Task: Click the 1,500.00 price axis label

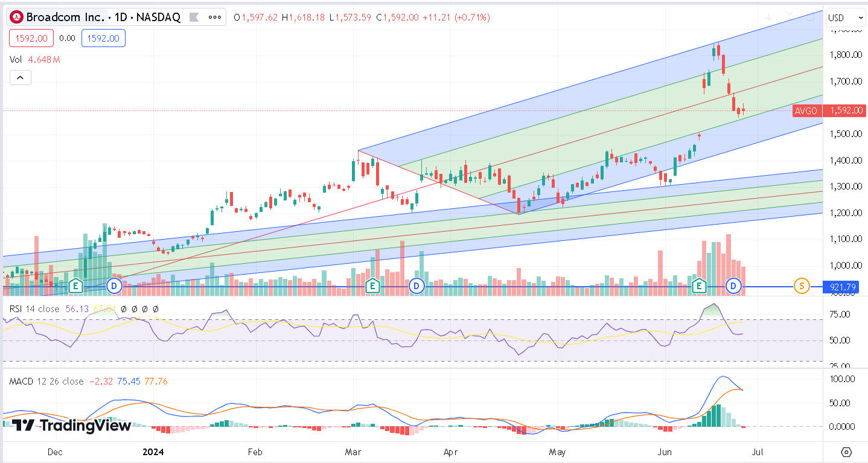Action: pyautogui.click(x=846, y=133)
